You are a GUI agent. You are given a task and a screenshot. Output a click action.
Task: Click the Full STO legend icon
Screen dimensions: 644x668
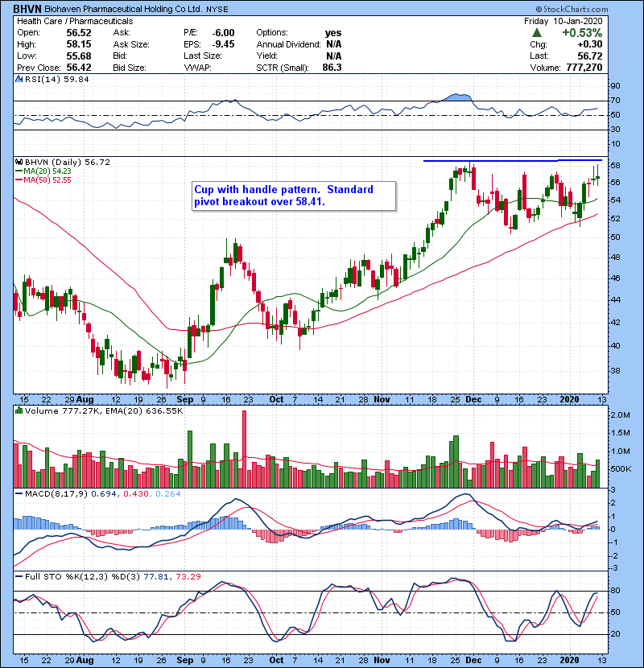pos(18,577)
